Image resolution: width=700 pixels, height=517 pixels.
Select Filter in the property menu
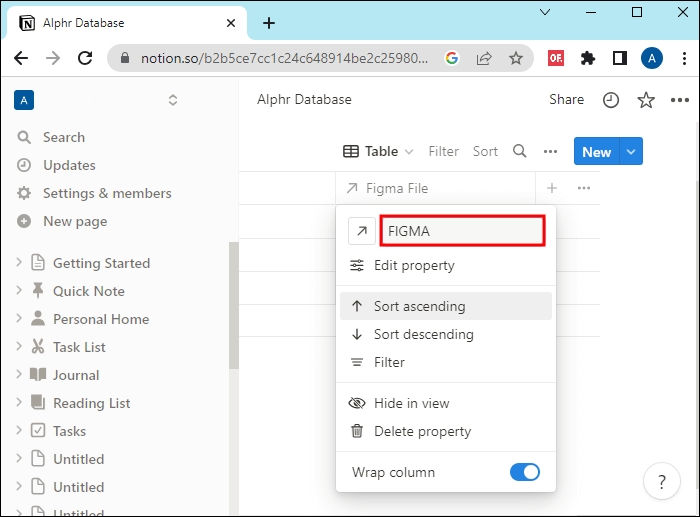[x=446, y=362]
